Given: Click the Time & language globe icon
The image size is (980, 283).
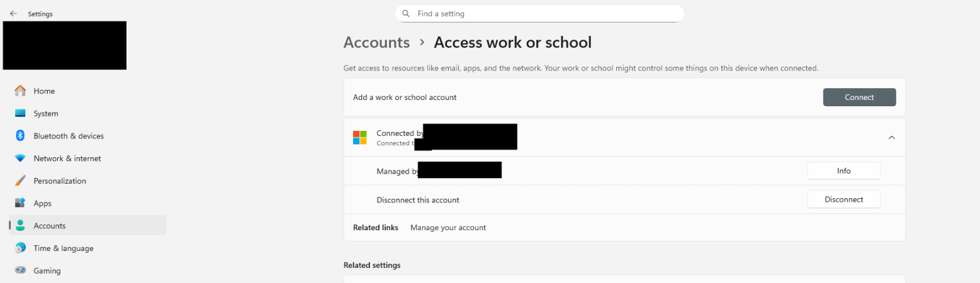Looking at the screenshot, I should (x=20, y=248).
